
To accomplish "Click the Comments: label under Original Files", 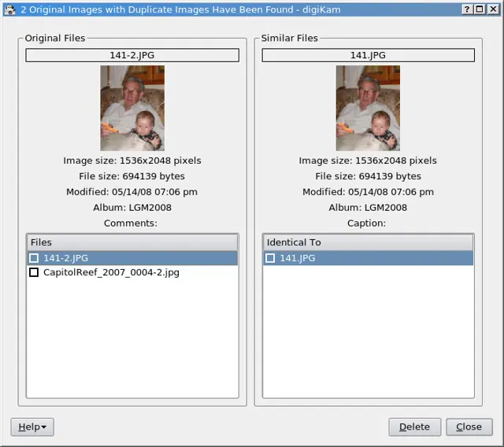I will tap(131, 223).
